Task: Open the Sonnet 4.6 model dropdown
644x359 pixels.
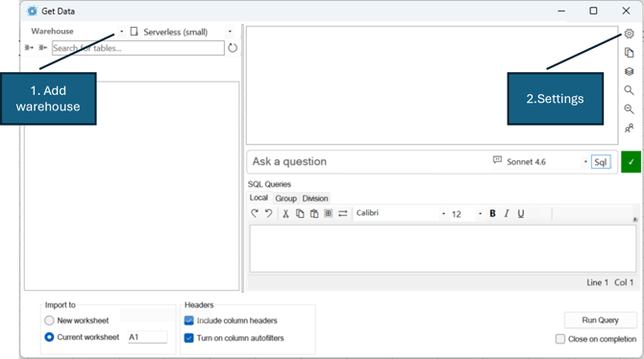Action: click(x=585, y=161)
